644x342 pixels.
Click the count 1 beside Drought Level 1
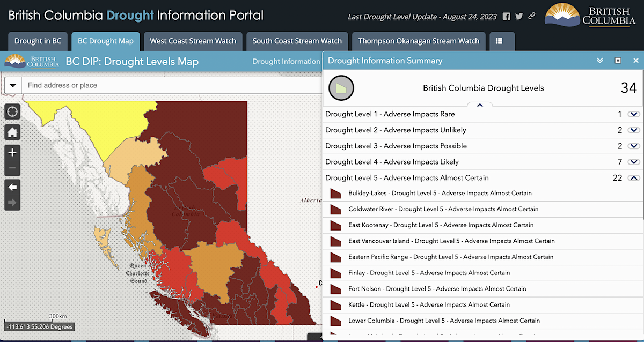click(x=620, y=114)
